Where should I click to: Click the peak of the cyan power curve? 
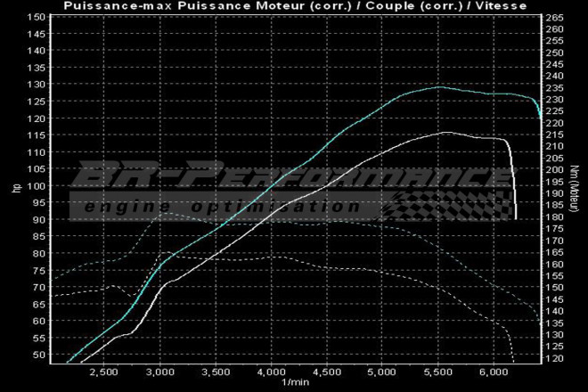(438, 87)
